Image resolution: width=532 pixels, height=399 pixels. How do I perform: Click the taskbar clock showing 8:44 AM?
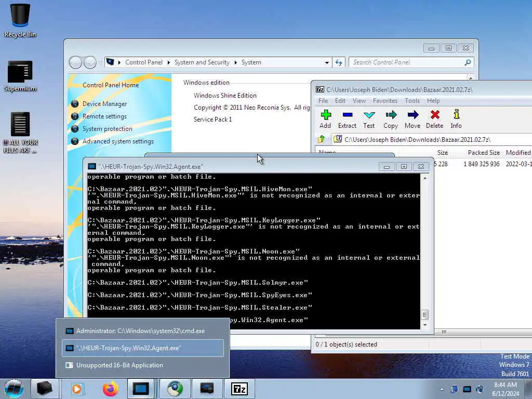pos(506,389)
